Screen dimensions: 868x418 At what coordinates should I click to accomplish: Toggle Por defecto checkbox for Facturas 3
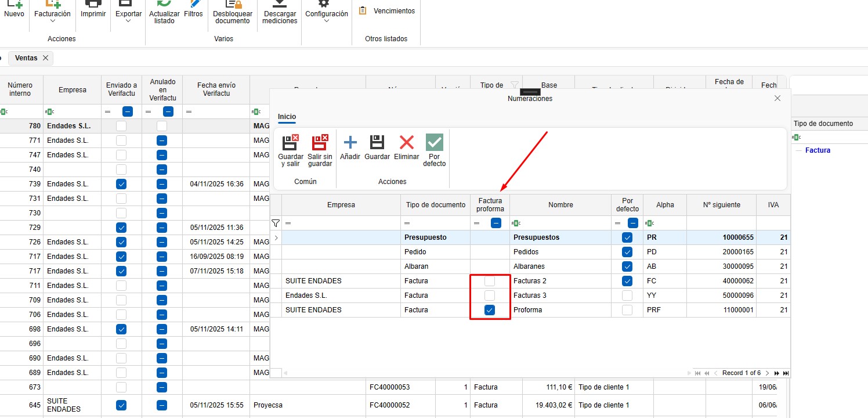627,296
